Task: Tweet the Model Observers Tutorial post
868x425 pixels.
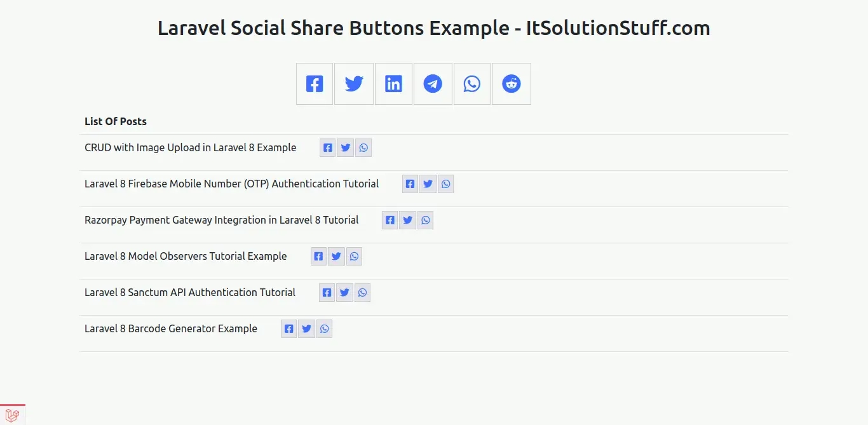Action: (x=337, y=257)
